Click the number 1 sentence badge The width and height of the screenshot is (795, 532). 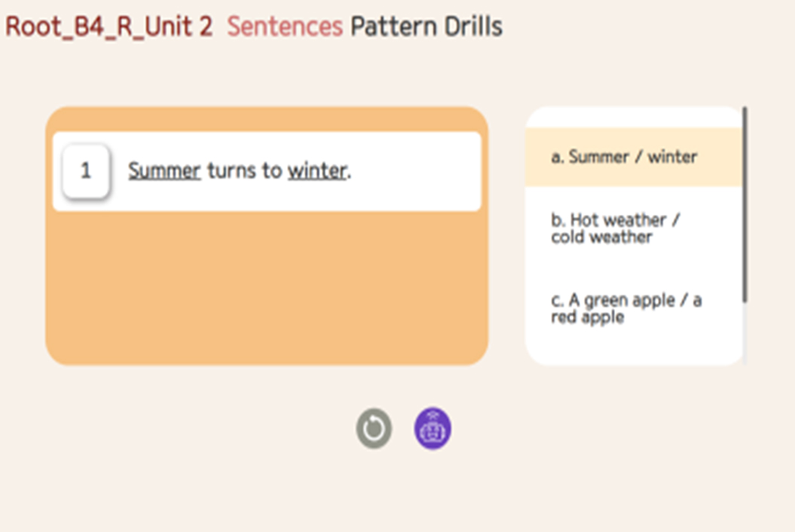86,171
